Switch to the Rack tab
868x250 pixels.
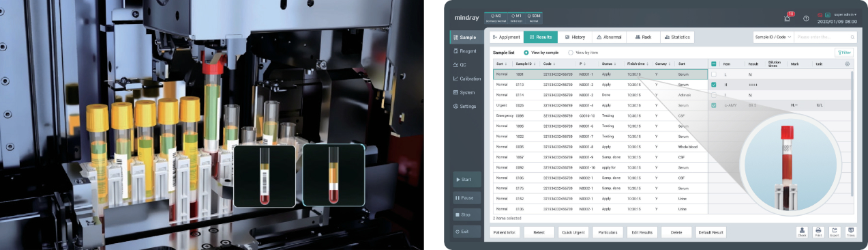click(x=642, y=37)
